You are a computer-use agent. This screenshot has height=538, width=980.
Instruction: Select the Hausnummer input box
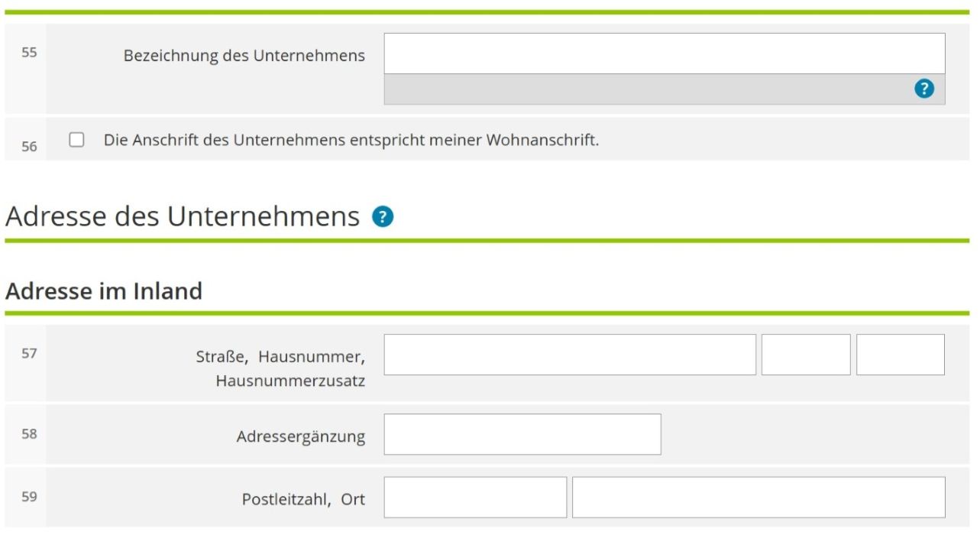[x=806, y=355]
